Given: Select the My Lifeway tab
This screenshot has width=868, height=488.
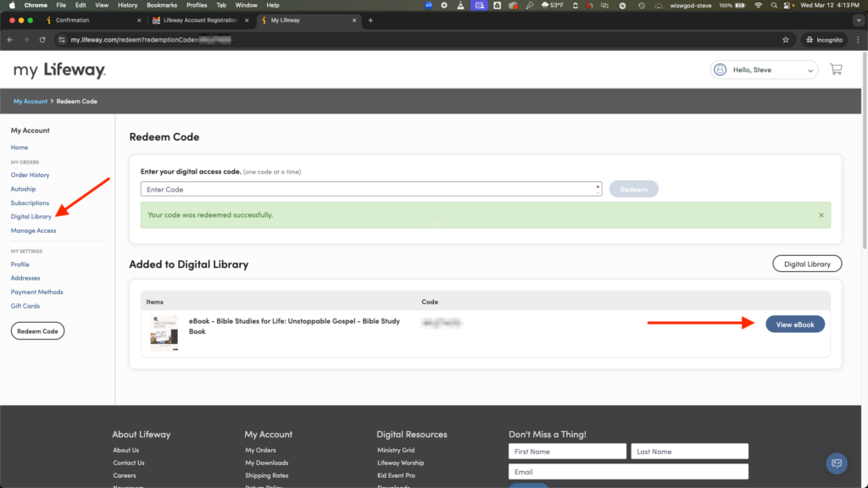Looking at the screenshot, I should click(x=309, y=20).
